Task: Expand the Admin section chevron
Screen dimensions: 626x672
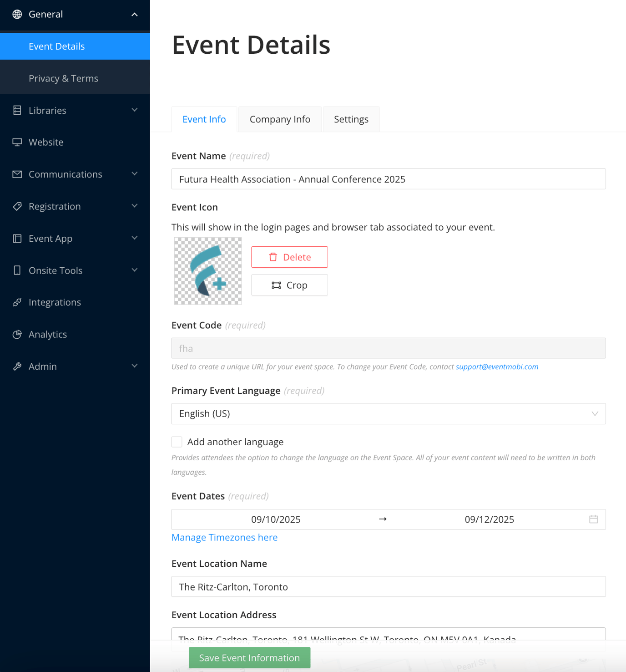Action: click(135, 366)
